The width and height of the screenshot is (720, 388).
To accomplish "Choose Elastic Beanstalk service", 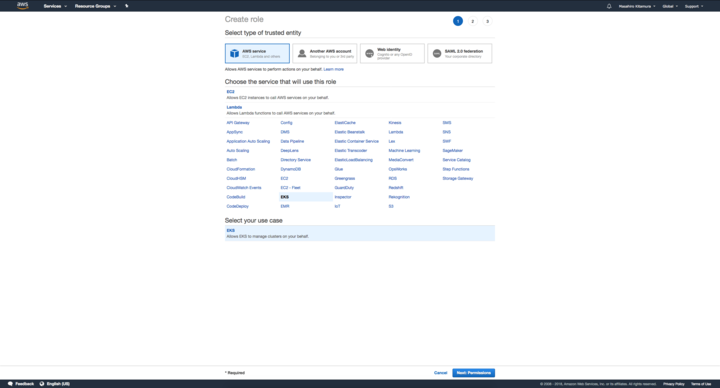I will pos(349,132).
